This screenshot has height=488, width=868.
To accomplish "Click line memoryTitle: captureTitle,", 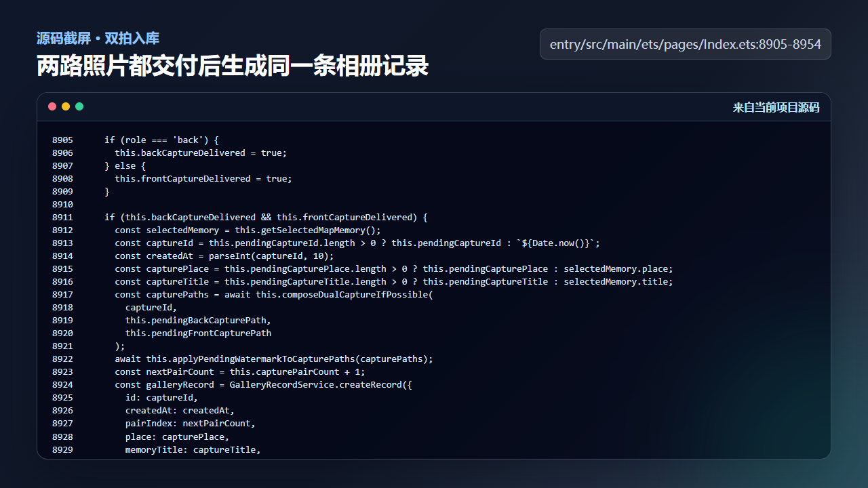I will [x=193, y=449].
